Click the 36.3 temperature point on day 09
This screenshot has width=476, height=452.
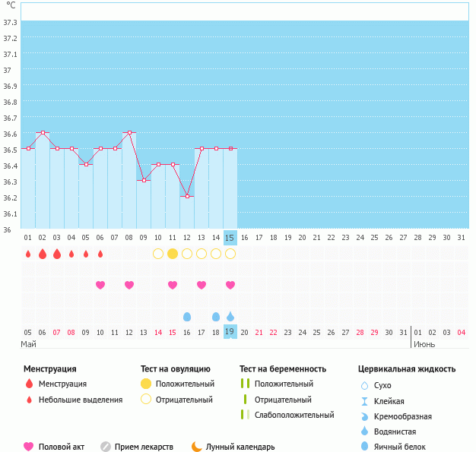click(x=144, y=180)
